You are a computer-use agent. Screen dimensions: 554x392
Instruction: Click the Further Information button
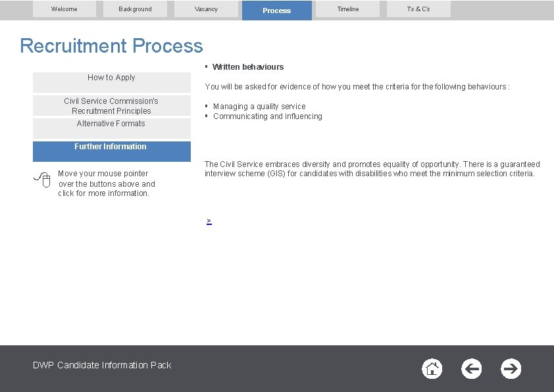[x=112, y=151]
